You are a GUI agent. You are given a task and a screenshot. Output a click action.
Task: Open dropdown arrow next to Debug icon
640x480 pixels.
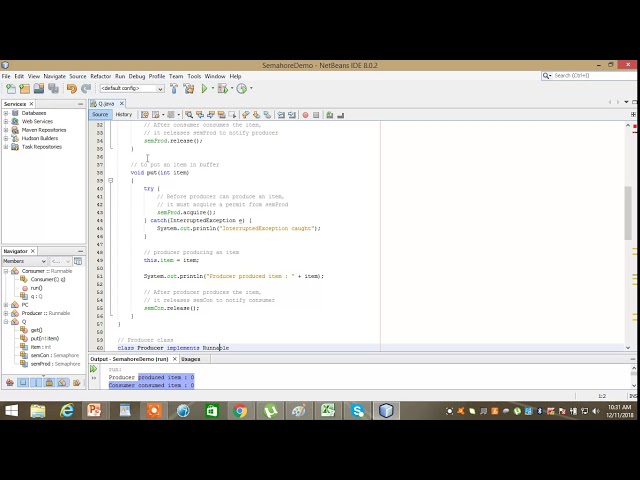coord(232,89)
